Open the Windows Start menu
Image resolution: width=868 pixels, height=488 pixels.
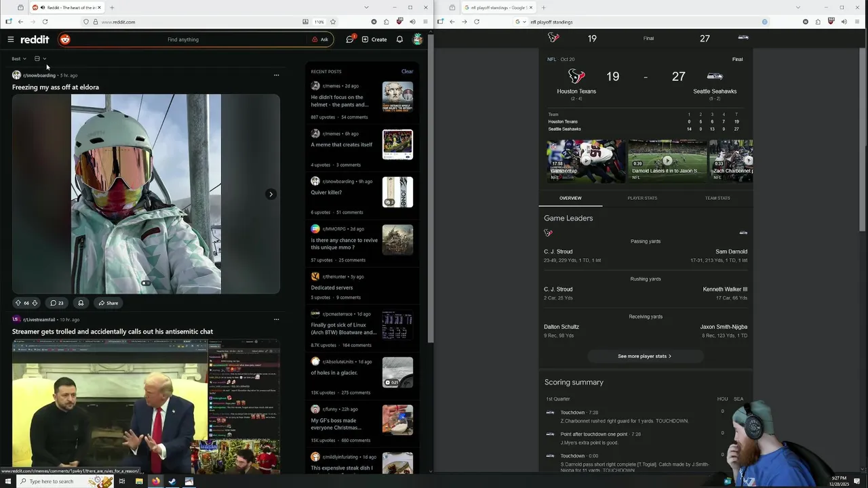point(7,481)
